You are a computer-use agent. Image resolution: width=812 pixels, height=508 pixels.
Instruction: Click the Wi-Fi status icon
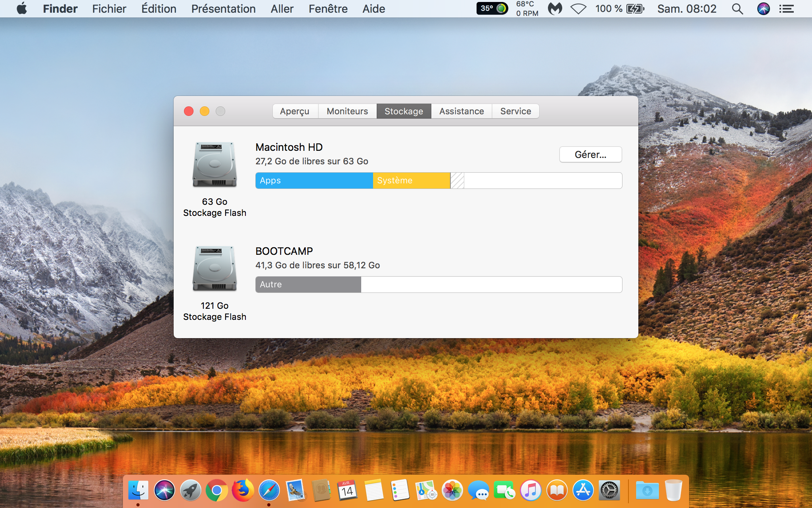coord(578,9)
